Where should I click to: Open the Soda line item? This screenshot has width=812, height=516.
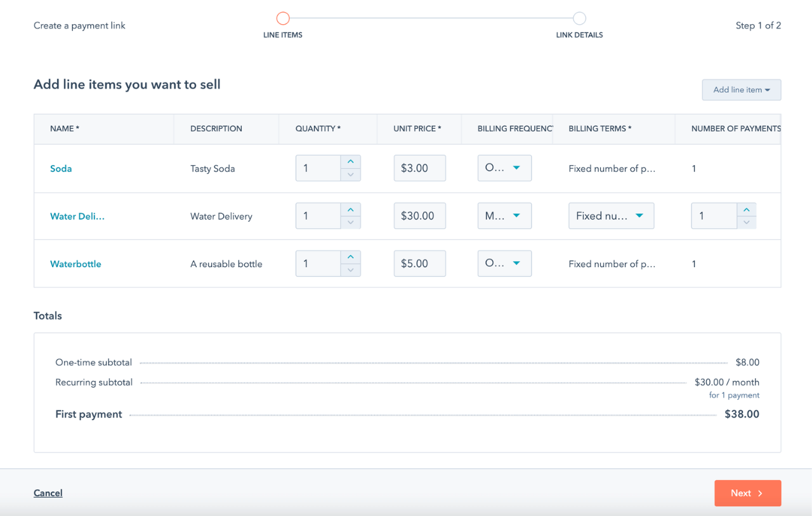pyautogui.click(x=61, y=168)
